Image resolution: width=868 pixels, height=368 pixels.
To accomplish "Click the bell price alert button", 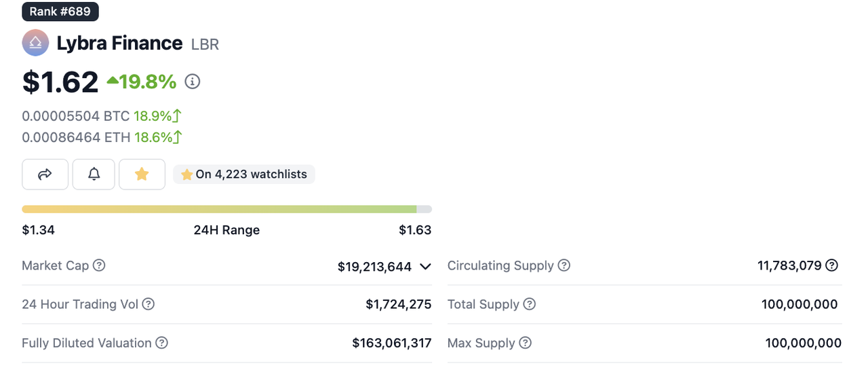I will (x=94, y=174).
